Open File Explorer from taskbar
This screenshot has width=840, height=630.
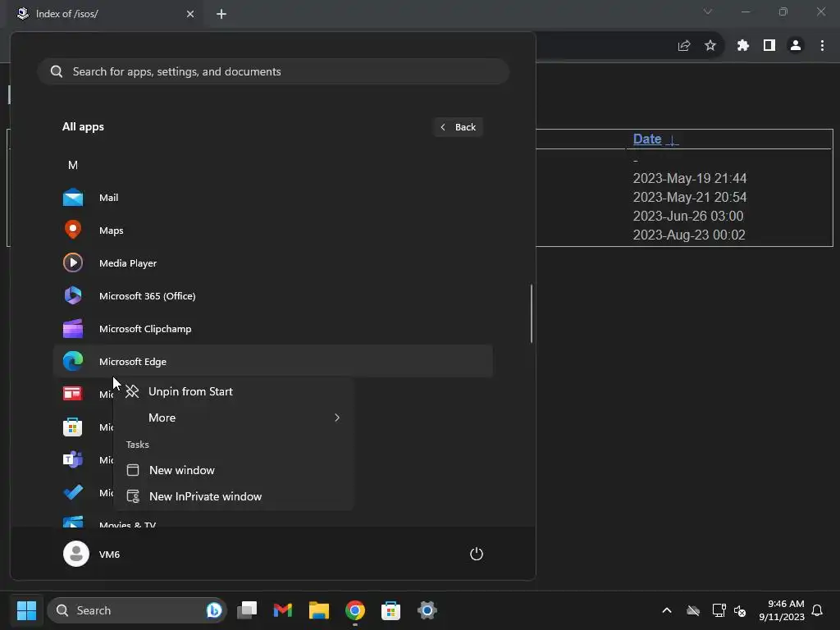pyautogui.click(x=319, y=610)
